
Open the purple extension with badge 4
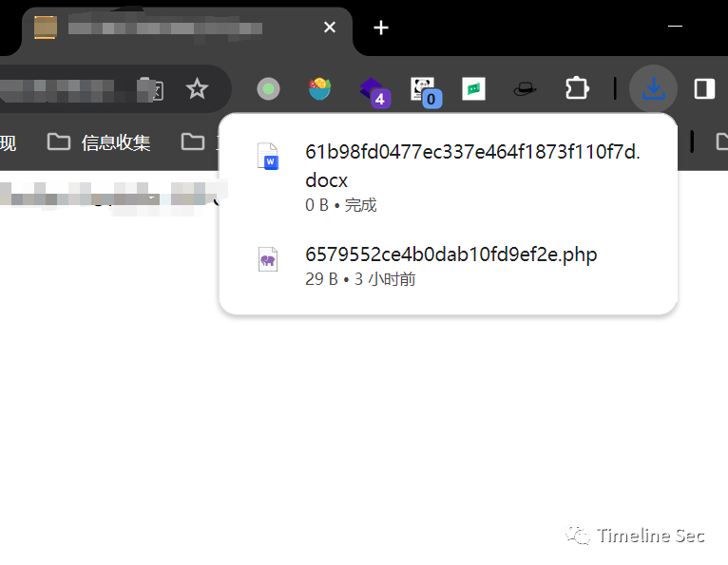[x=374, y=92]
